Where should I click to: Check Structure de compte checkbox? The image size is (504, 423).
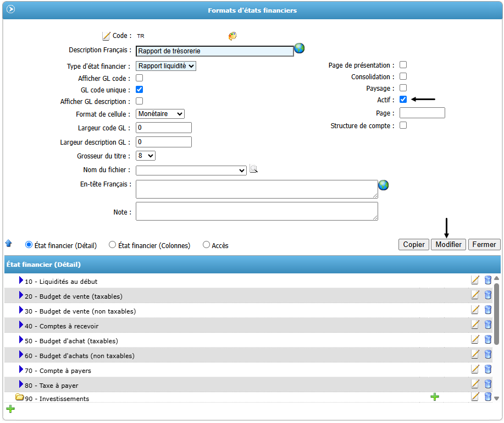tap(403, 125)
